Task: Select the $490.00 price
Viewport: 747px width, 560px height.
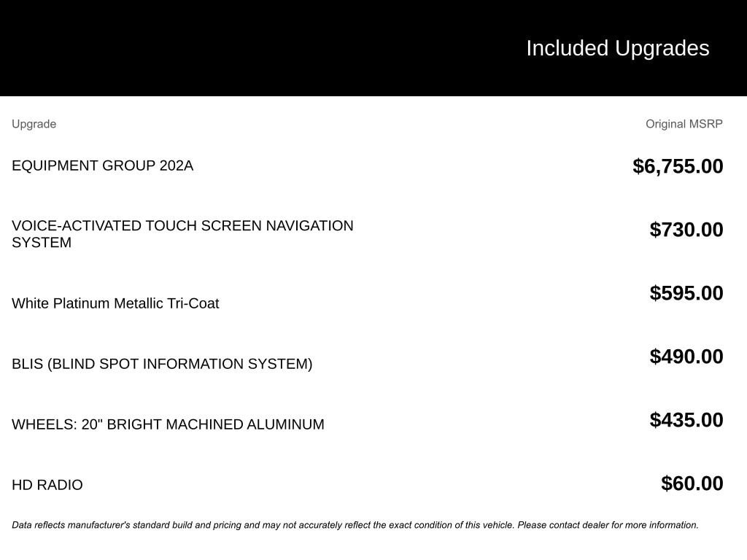Action: pos(686,357)
